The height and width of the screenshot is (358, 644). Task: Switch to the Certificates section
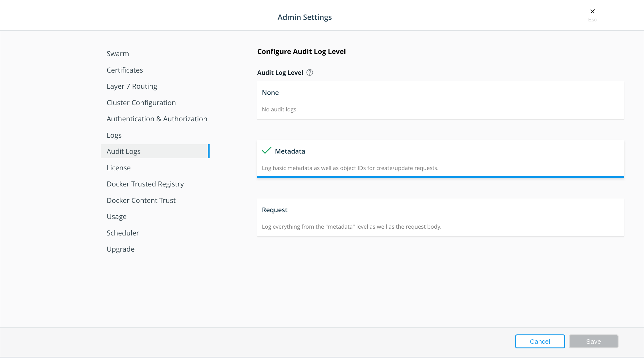coord(125,70)
